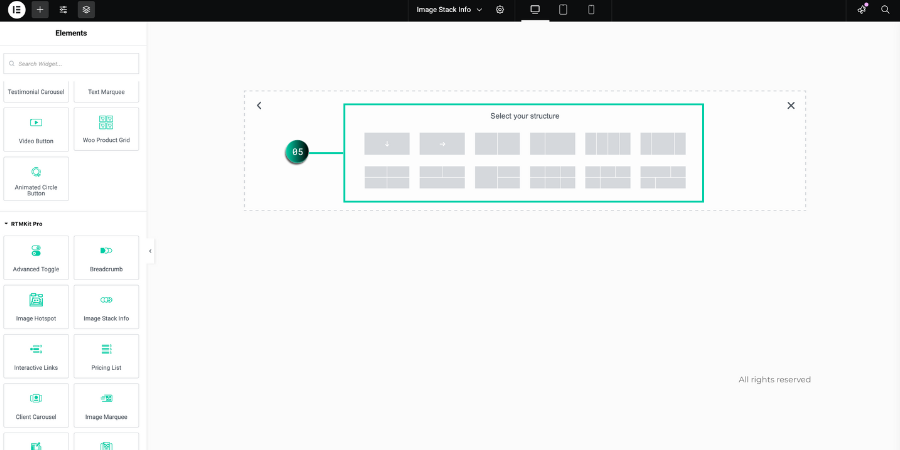Choose the down-arrow column direction structure
This screenshot has width=900, height=450.
[x=387, y=144]
